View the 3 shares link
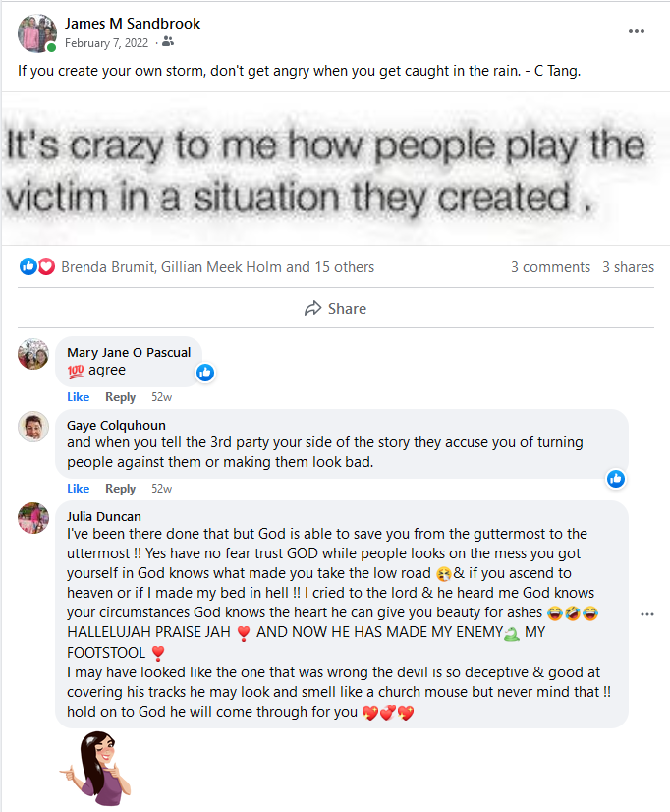This screenshot has width=670, height=812. pyautogui.click(x=628, y=267)
